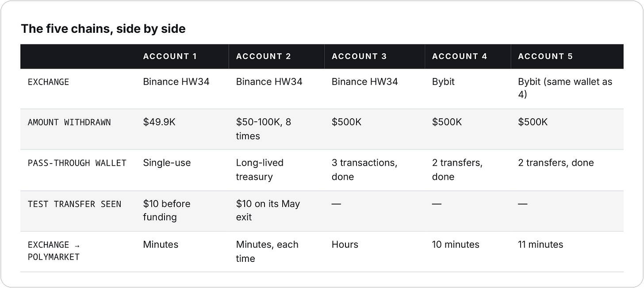The height and width of the screenshot is (288, 644).
Task: Click the ACCOUNT 5 column header
Action: pos(545,56)
